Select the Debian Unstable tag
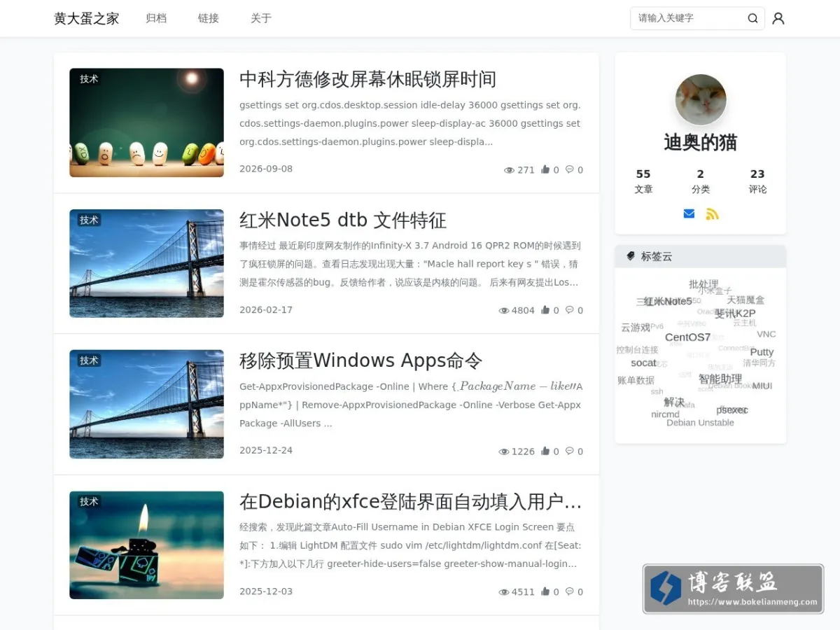 point(700,423)
